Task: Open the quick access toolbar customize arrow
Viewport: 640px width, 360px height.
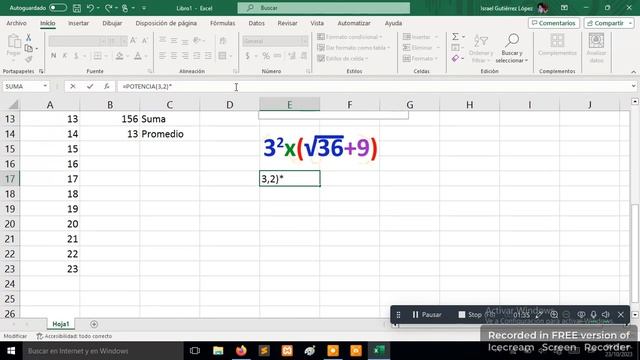Action: click(144, 8)
